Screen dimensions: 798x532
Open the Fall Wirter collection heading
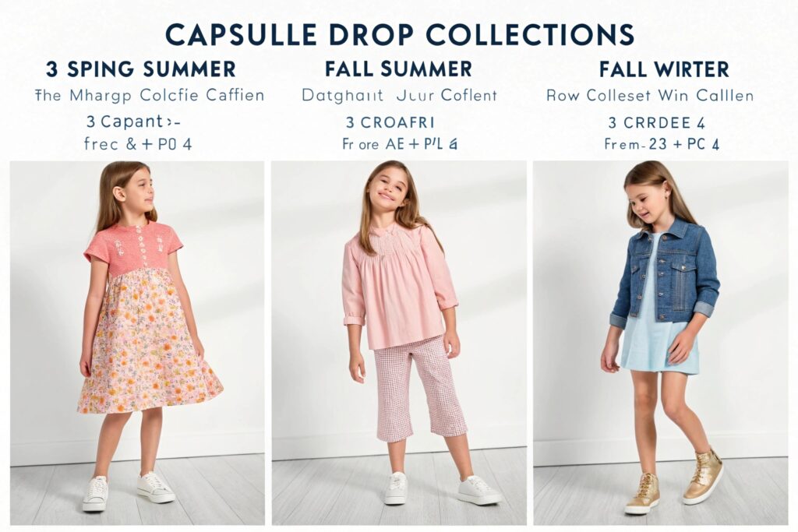click(664, 69)
